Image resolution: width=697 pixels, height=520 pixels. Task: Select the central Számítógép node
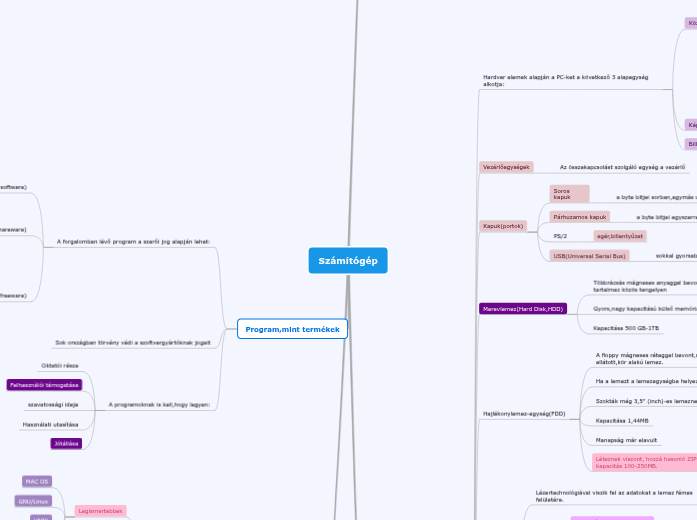(x=347, y=260)
